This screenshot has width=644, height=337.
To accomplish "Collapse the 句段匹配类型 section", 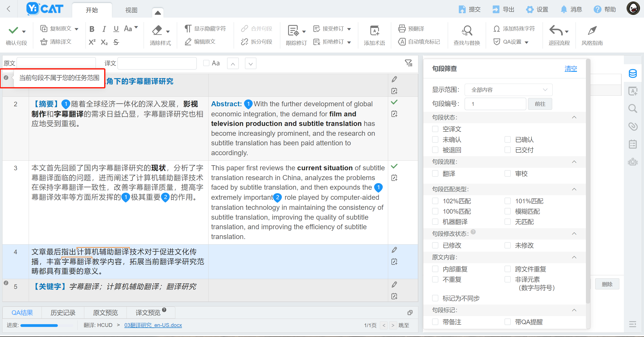I will tap(574, 189).
